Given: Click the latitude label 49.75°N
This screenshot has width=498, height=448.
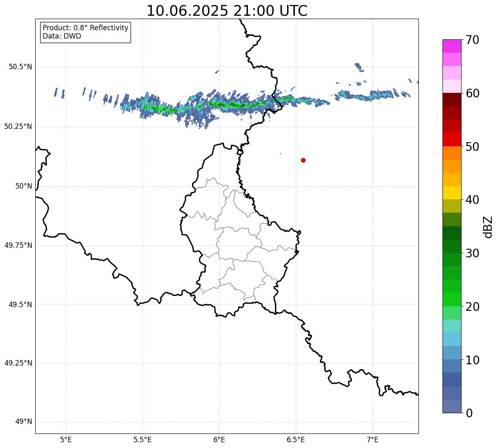Looking at the screenshot, I should [18, 245].
